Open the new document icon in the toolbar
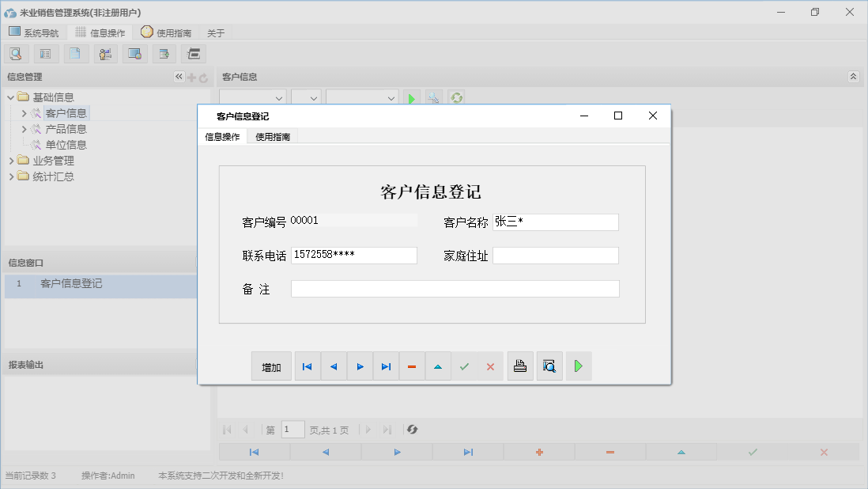868x489 pixels. coord(75,53)
